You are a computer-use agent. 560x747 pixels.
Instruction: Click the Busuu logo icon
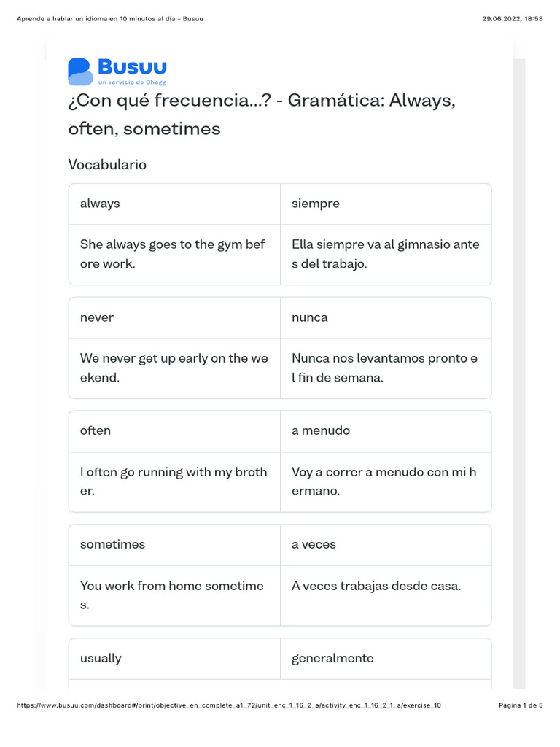click(80, 71)
